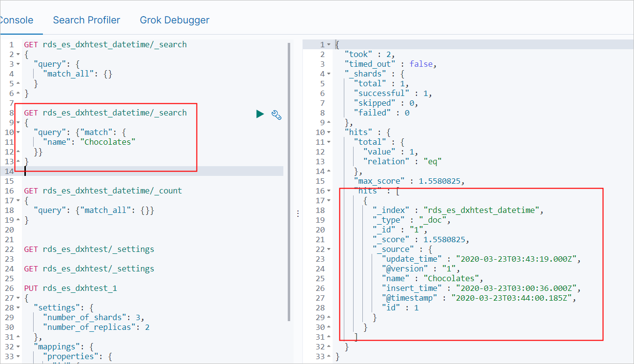Collapse the "hits" object on response line 10

[329, 133]
